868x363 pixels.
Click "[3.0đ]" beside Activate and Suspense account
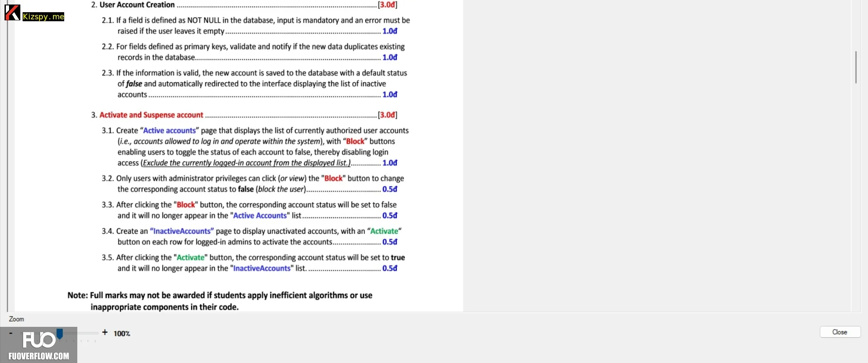[x=387, y=115]
